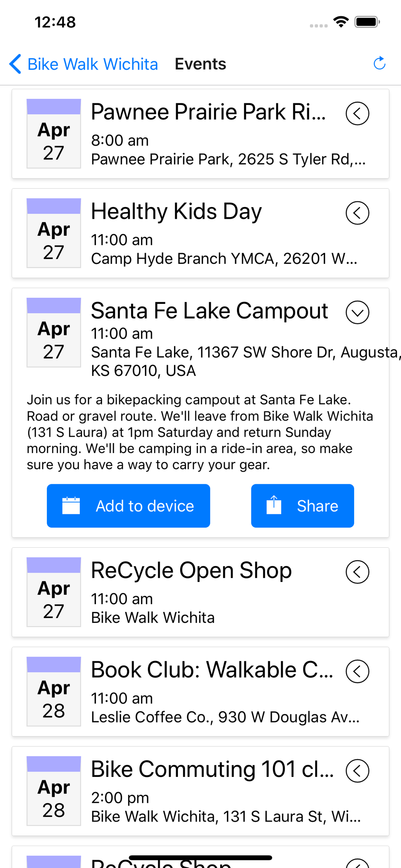Expand the Healthy Kids Day event

(357, 213)
